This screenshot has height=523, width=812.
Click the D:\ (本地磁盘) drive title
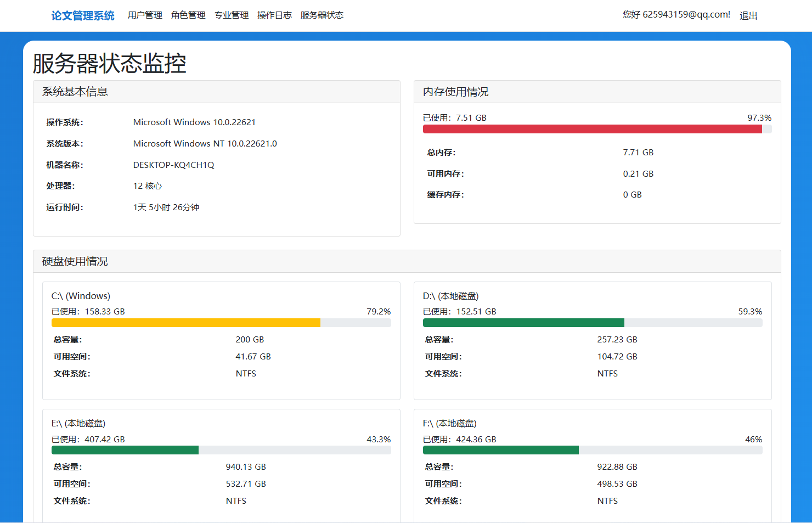coord(451,296)
